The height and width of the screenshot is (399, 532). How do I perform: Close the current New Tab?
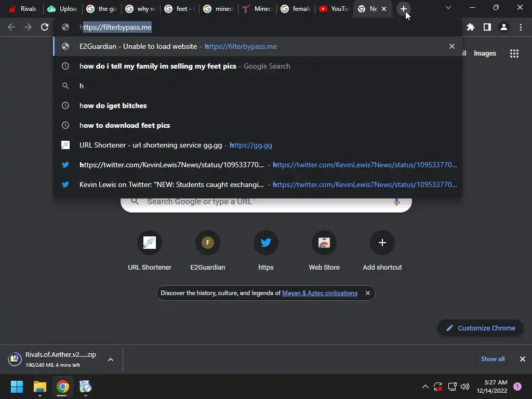pos(384,9)
